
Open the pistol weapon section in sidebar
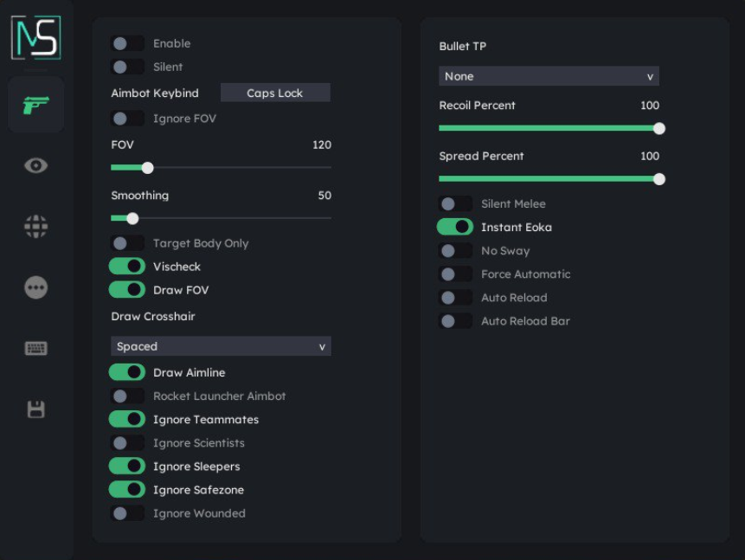tap(35, 105)
